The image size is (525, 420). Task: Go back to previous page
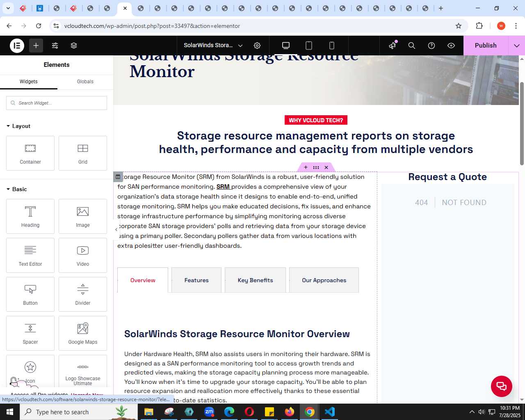pos(9,26)
